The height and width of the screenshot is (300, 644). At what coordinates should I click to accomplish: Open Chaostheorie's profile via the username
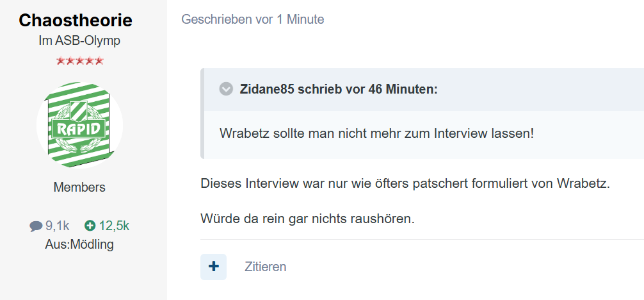coord(76,21)
